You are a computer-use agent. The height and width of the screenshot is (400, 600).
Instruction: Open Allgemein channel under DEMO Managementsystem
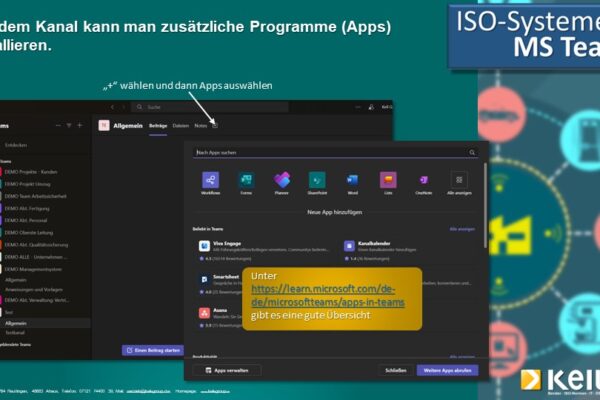[x=16, y=280]
